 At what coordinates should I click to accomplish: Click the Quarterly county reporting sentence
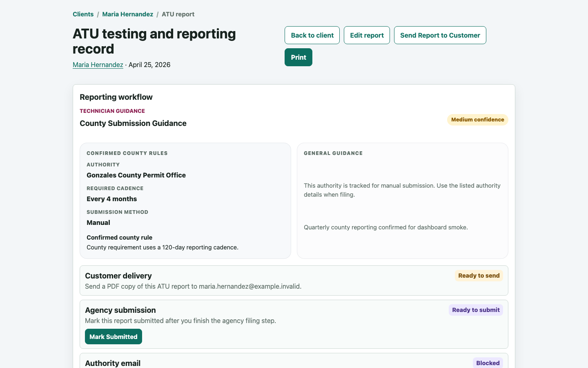(x=386, y=227)
